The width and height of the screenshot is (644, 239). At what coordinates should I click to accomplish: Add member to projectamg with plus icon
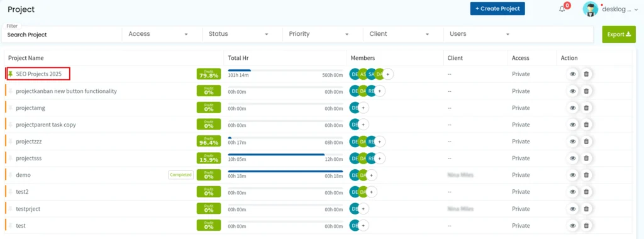364,108
